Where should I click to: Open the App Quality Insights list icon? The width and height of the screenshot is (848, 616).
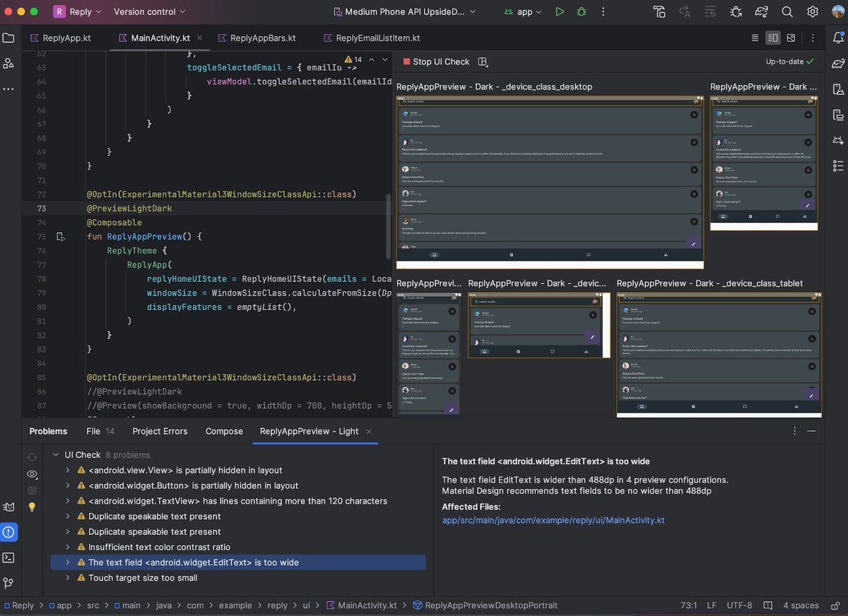coord(838,165)
